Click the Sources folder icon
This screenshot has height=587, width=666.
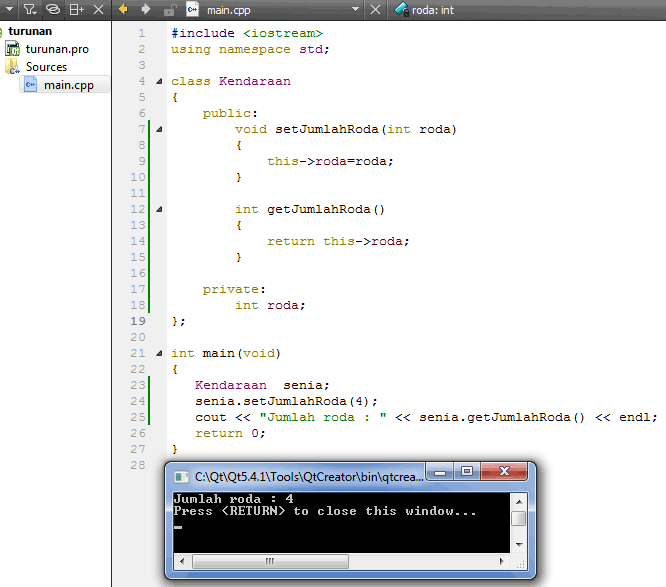point(12,67)
